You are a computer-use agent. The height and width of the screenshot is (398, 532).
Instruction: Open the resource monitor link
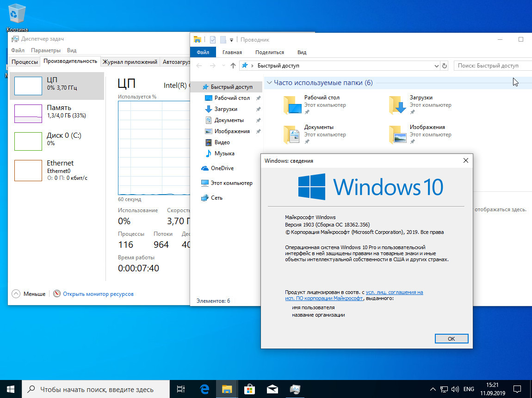click(x=98, y=294)
